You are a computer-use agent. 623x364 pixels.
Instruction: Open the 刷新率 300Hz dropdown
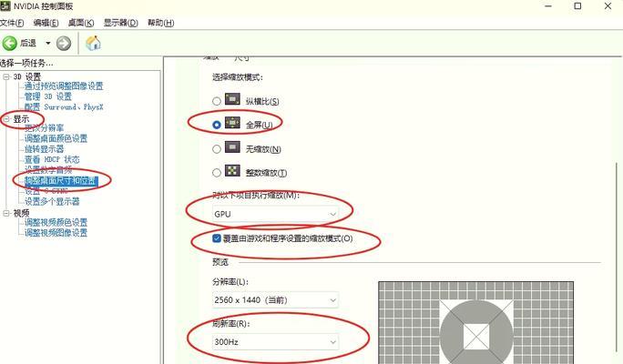click(x=275, y=342)
